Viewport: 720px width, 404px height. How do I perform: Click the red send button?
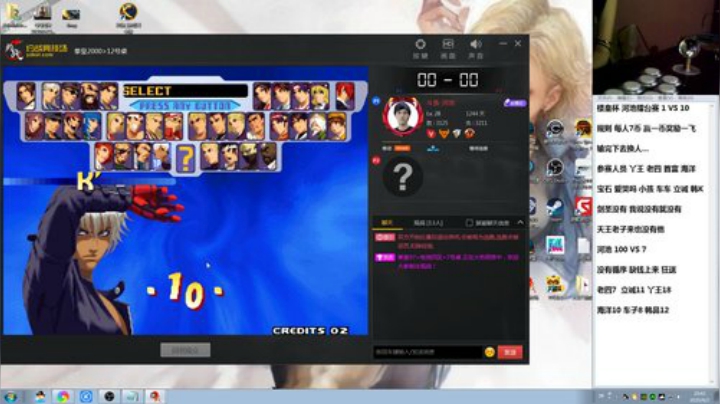pyautogui.click(x=510, y=352)
